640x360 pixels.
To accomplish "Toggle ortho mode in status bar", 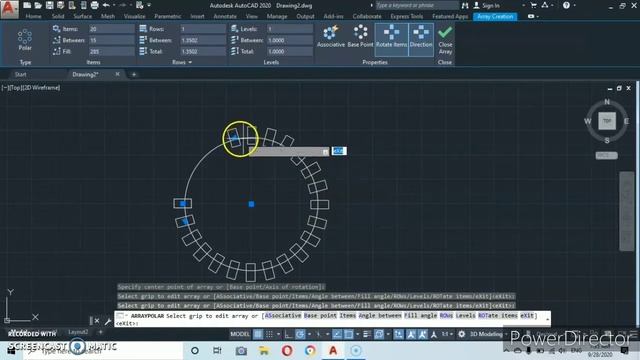I will point(288,334).
